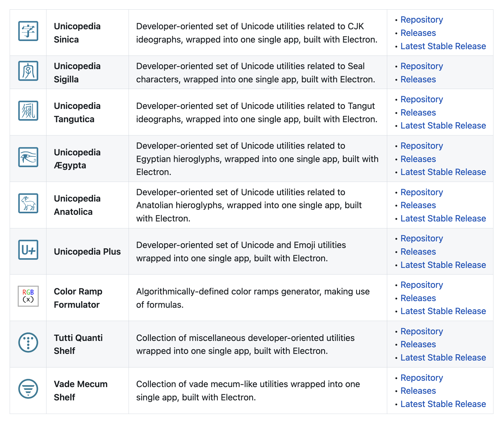Image resolution: width=504 pixels, height=423 pixels.
Task: Open Tutti Quanti Shelf Releases link
Action: click(x=418, y=344)
